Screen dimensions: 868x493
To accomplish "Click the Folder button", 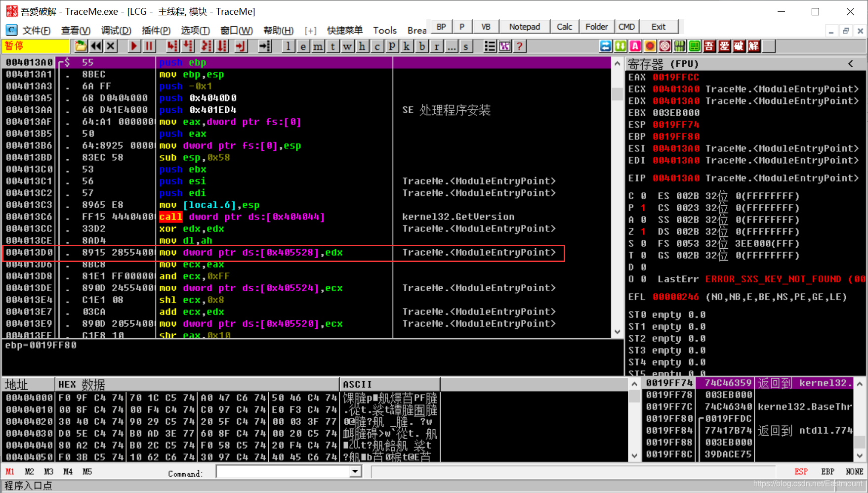I will [x=597, y=27].
